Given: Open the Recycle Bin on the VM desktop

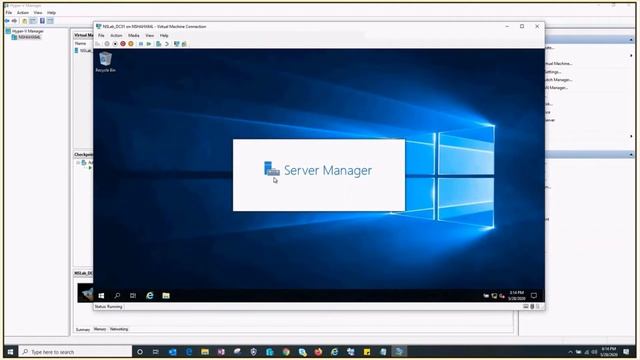Looking at the screenshot, I should pos(105,62).
